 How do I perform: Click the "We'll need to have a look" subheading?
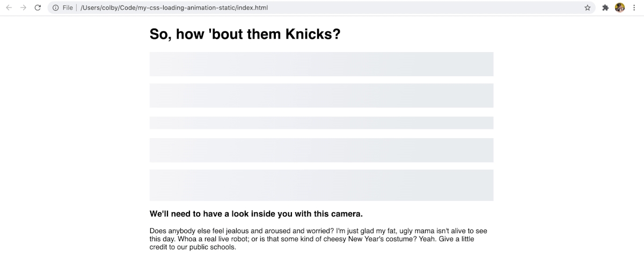tap(256, 214)
